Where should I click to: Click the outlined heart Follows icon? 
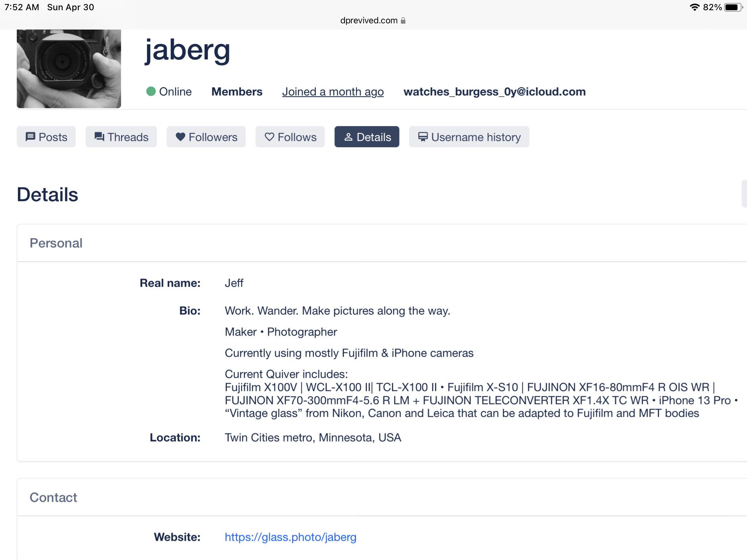click(x=269, y=137)
